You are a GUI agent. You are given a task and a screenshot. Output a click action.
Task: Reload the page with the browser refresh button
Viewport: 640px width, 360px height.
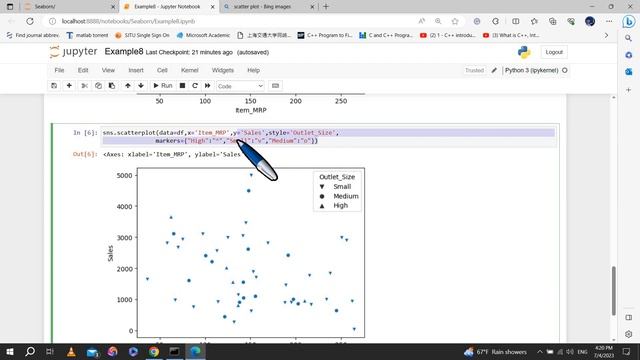coord(30,21)
